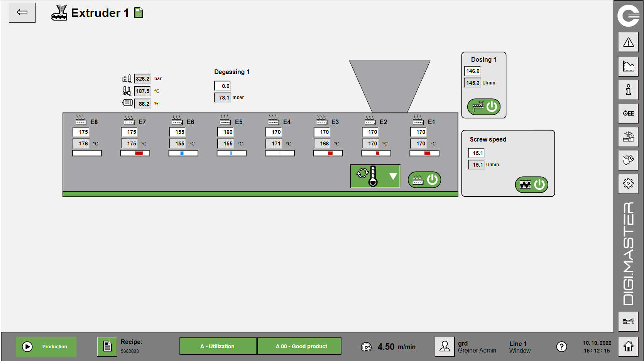Click the E3 heating zone icon

click(322, 120)
